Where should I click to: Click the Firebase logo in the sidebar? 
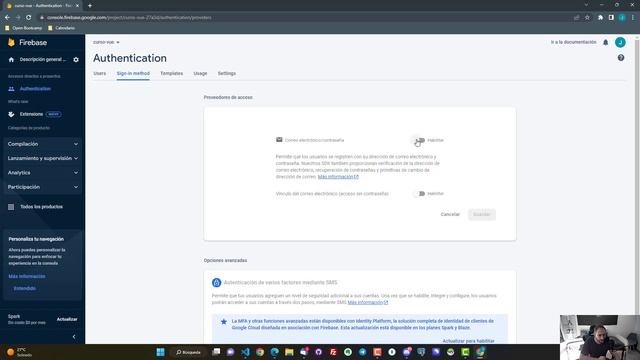(x=27, y=42)
